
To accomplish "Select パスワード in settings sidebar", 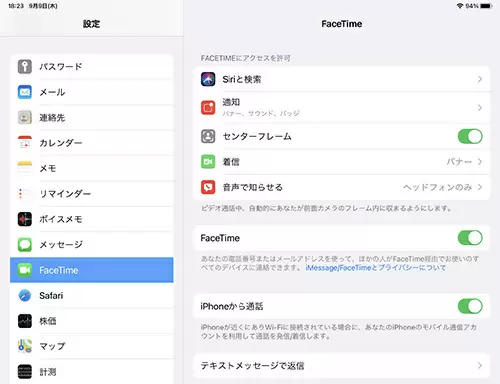I will 92,67.
